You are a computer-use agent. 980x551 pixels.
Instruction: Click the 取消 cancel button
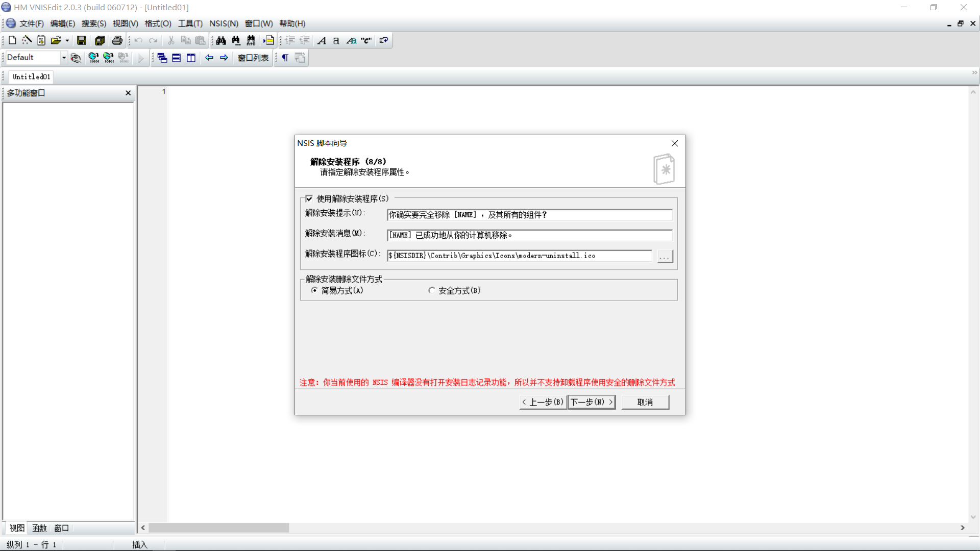(645, 402)
